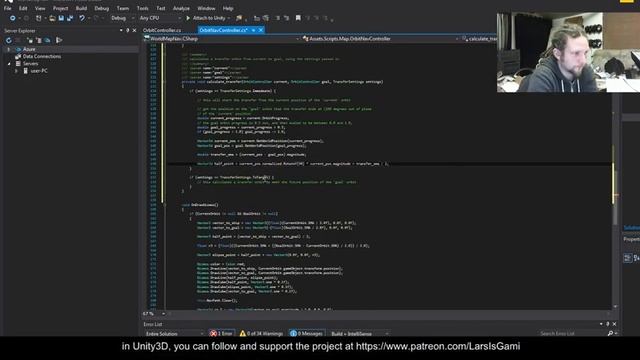The image size is (640, 360).
Task: Expand the user-PC server node
Action: click(16, 71)
